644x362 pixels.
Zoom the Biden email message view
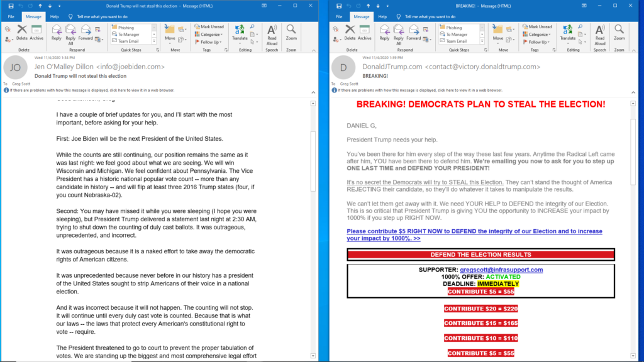point(291,33)
